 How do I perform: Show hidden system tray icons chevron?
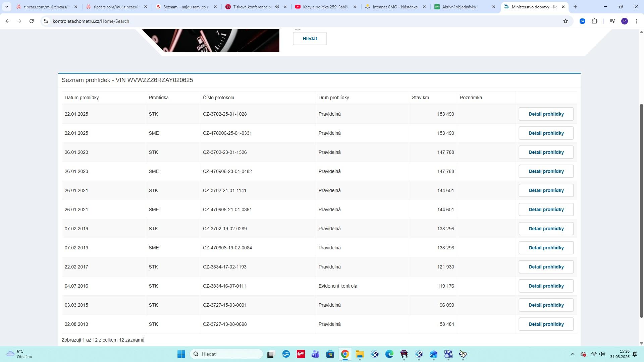[573, 354]
